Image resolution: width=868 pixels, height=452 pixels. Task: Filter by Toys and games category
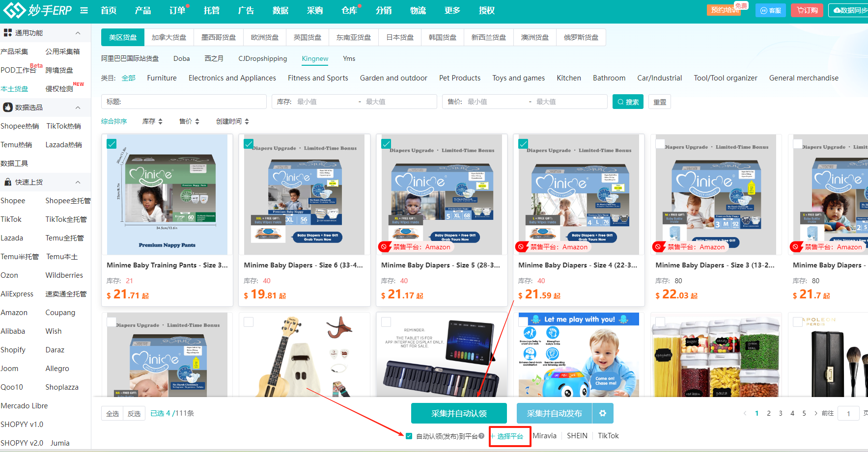(519, 78)
